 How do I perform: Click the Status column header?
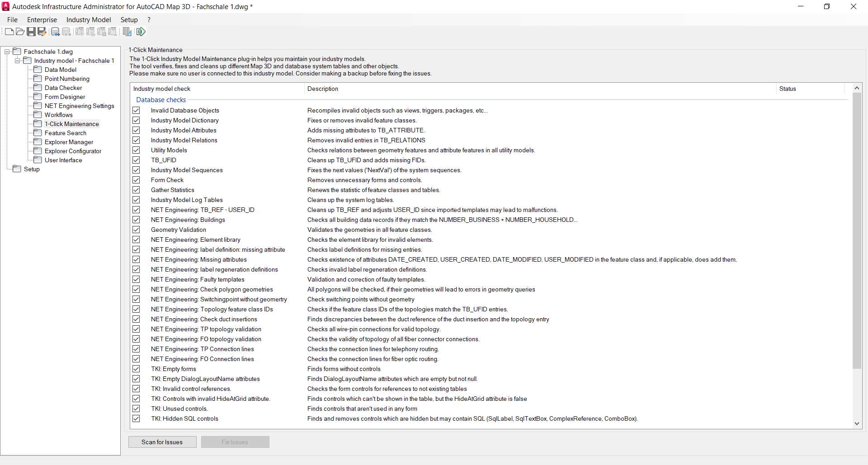click(810, 89)
